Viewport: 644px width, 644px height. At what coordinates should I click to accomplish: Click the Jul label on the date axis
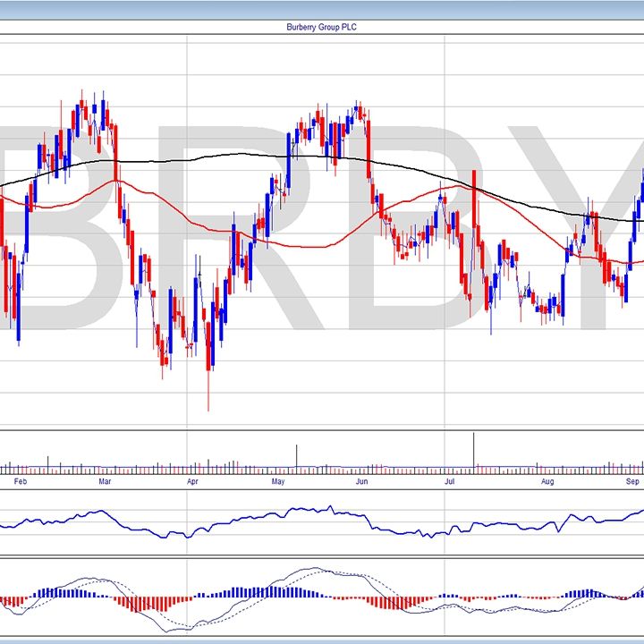pyautogui.click(x=452, y=482)
